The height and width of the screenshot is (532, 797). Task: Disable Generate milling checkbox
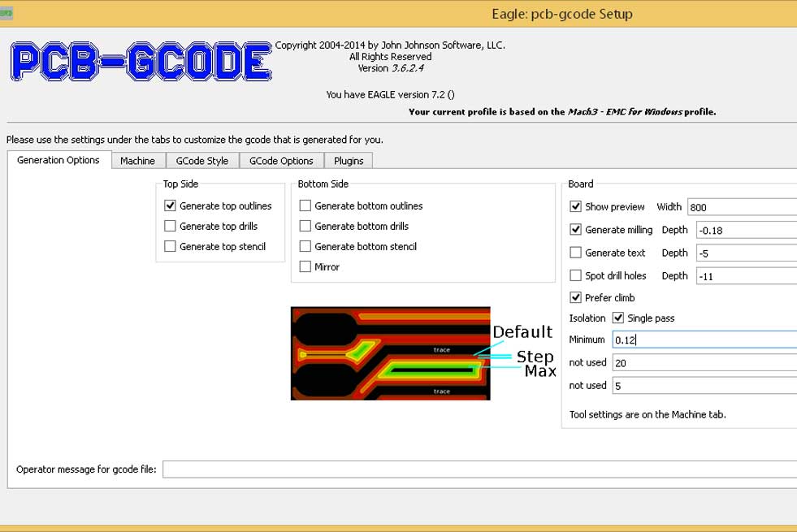click(x=575, y=229)
